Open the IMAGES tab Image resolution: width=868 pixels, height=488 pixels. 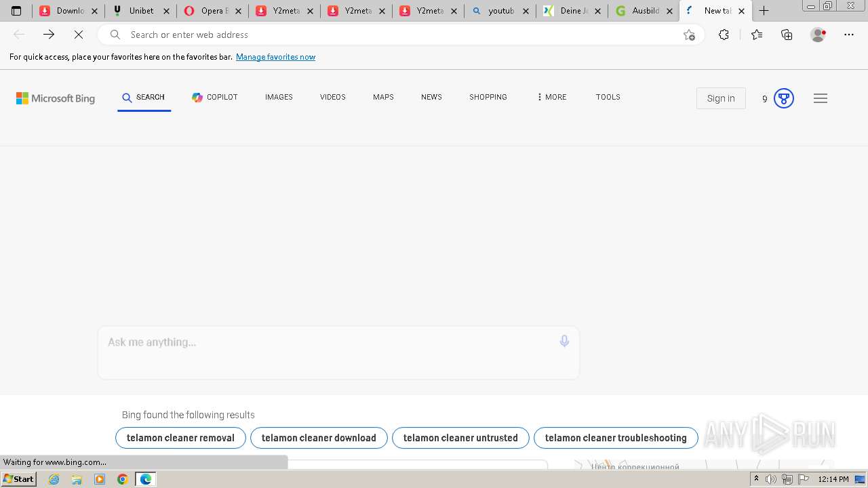point(279,98)
